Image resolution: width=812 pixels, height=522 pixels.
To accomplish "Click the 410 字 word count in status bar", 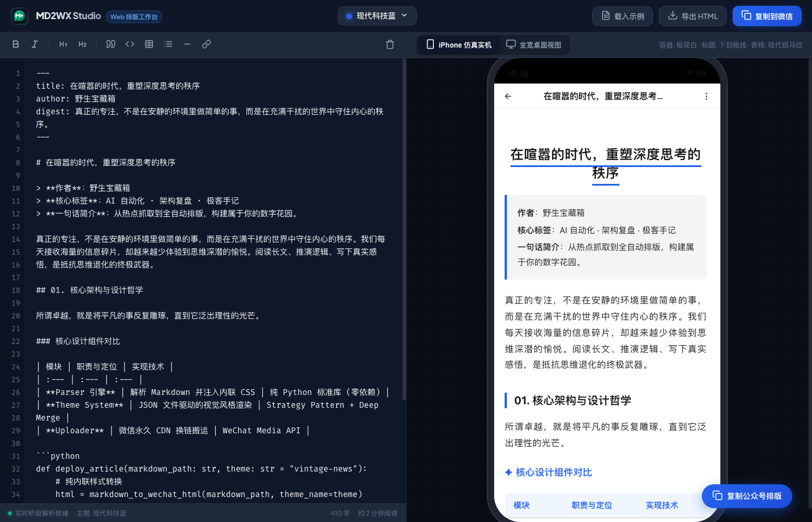I will (340, 513).
